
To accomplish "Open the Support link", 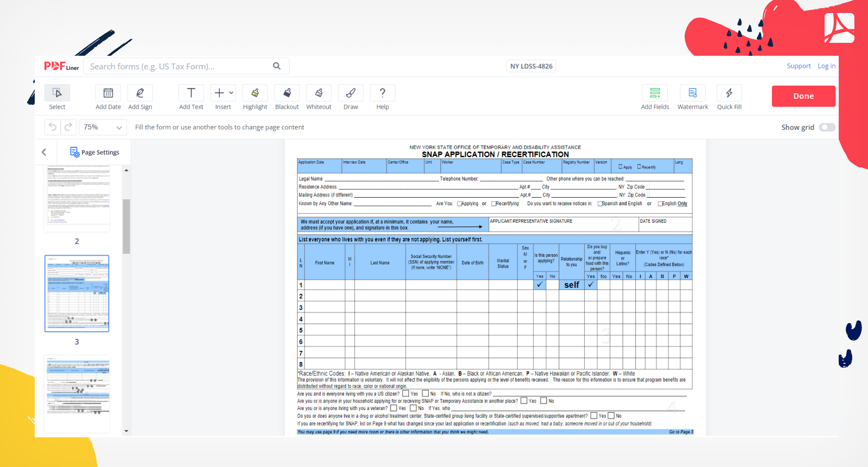I will 799,66.
